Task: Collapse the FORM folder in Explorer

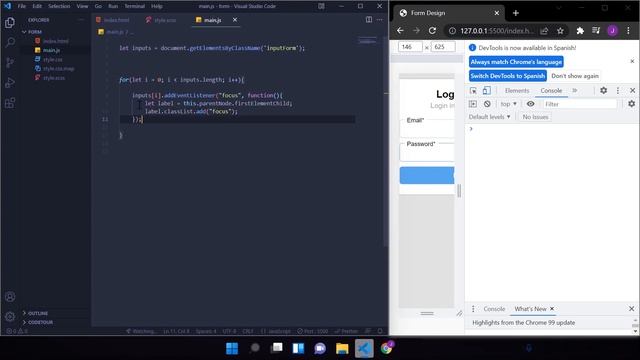Action: [x=32, y=32]
